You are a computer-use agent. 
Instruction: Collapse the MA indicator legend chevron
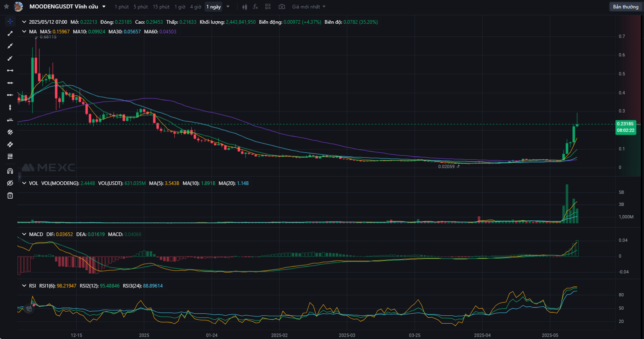click(x=24, y=31)
